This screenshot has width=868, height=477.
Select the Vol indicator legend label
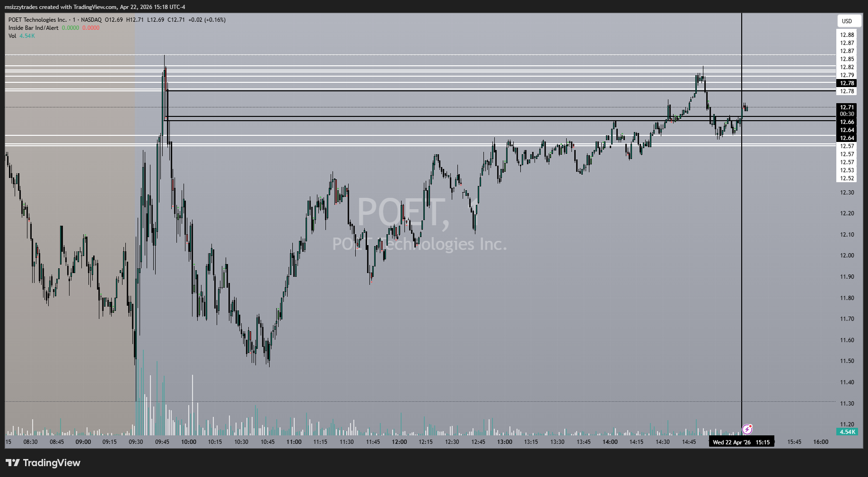(x=12, y=36)
